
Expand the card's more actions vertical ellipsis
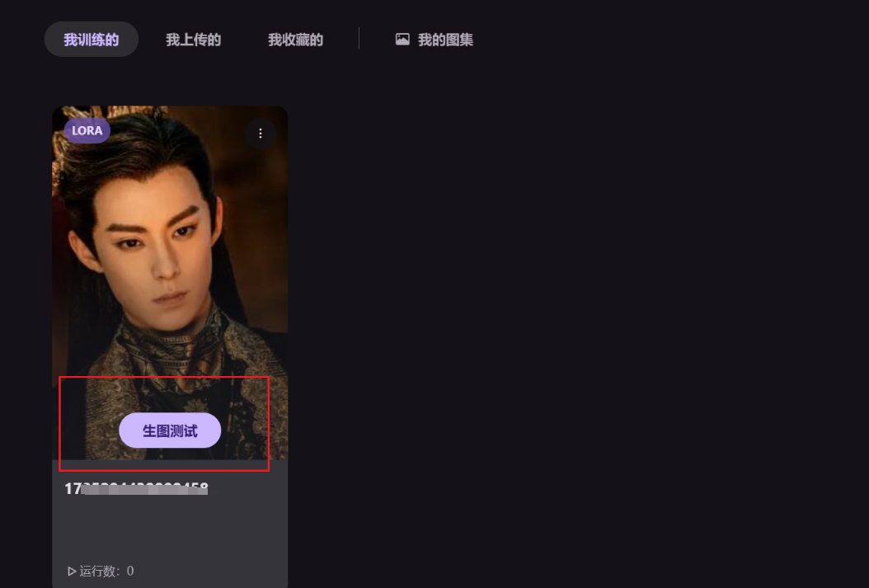pos(260,134)
